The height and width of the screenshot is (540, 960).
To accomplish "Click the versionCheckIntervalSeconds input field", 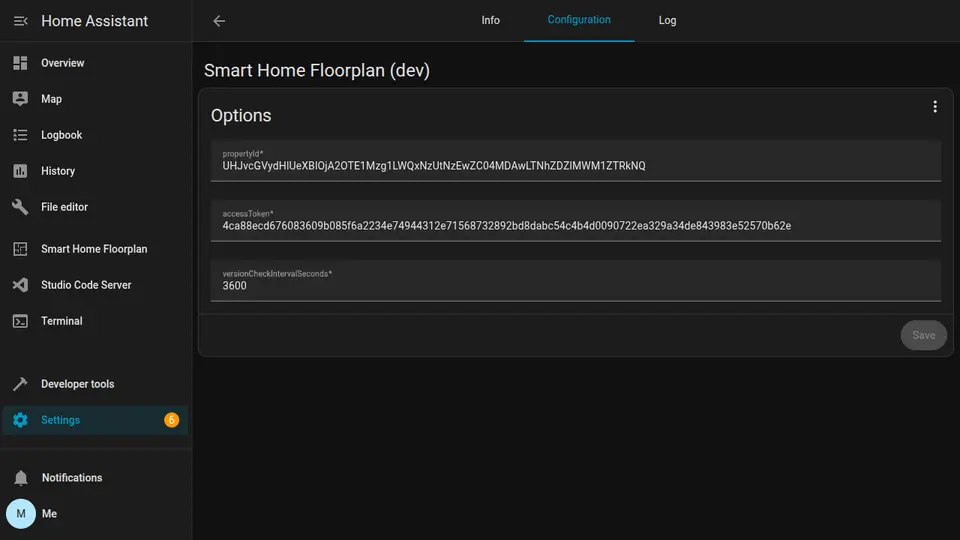I will click(x=576, y=280).
